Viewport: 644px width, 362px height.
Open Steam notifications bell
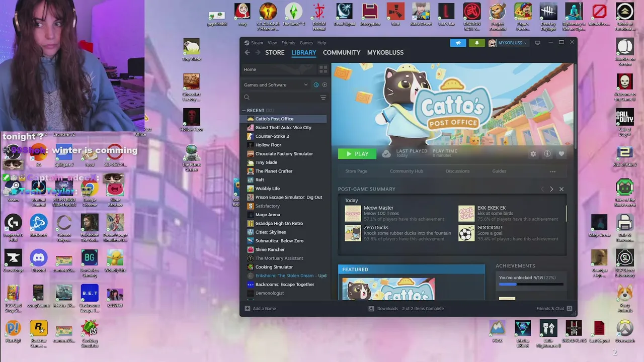click(x=477, y=43)
